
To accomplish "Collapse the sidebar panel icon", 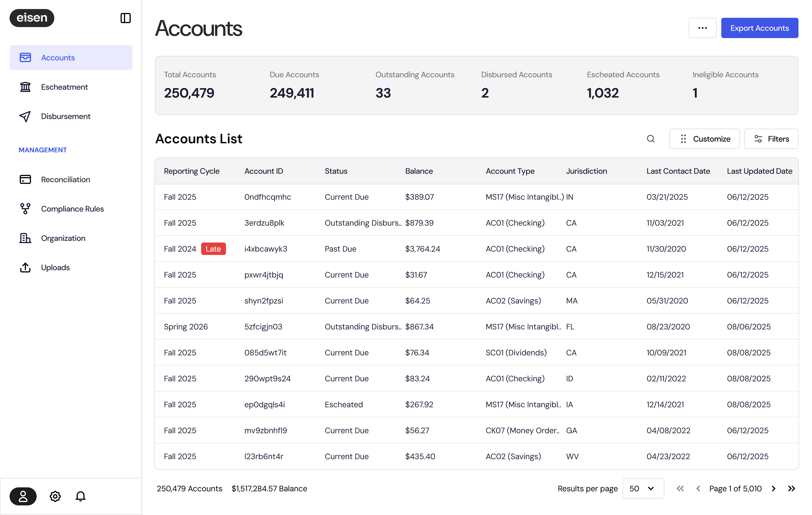I will click(125, 18).
